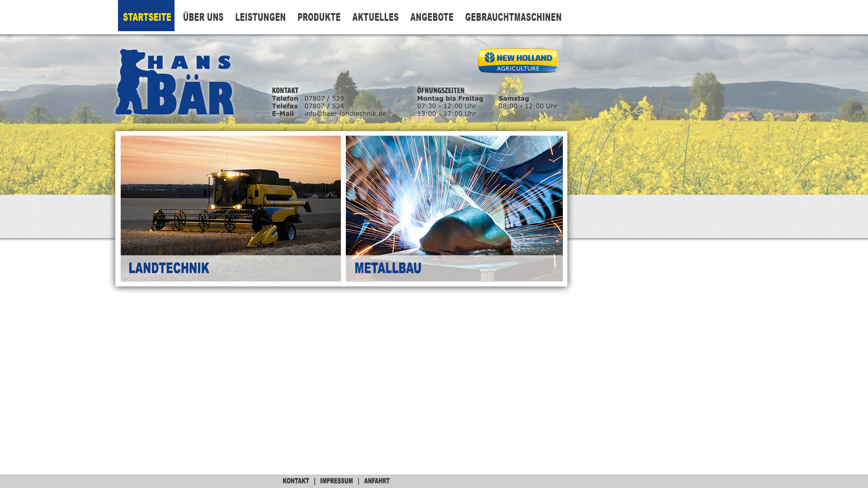Click the New Holland Agriculture logo

click(518, 61)
